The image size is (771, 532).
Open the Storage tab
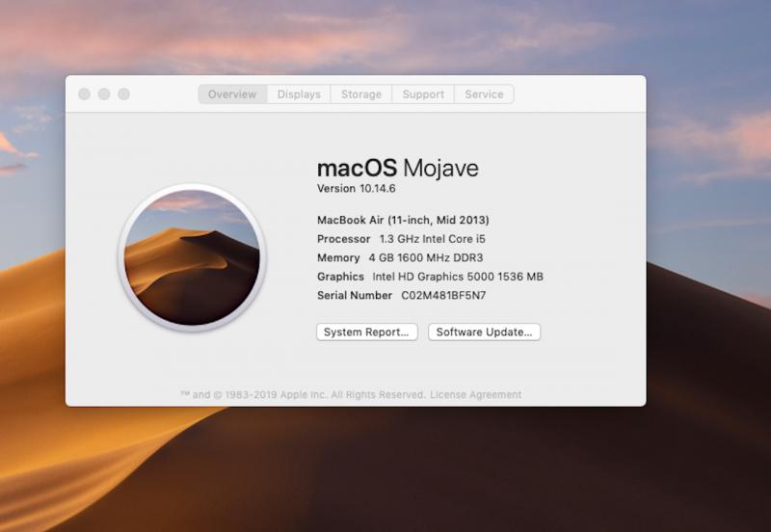point(360,93)
